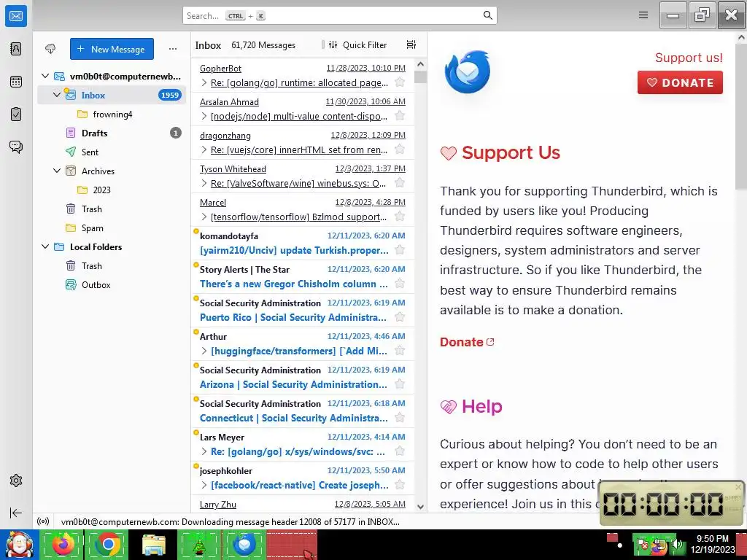Open the Address Book icon
This screenshot has height=560, width=747.
(16, 49)
